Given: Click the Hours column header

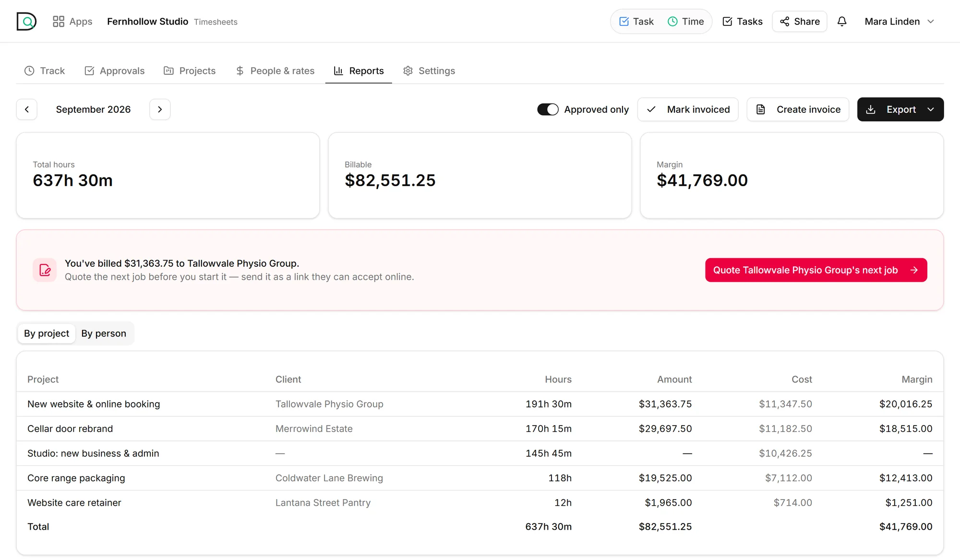Looking at the screenshot, I should (558, 380).
